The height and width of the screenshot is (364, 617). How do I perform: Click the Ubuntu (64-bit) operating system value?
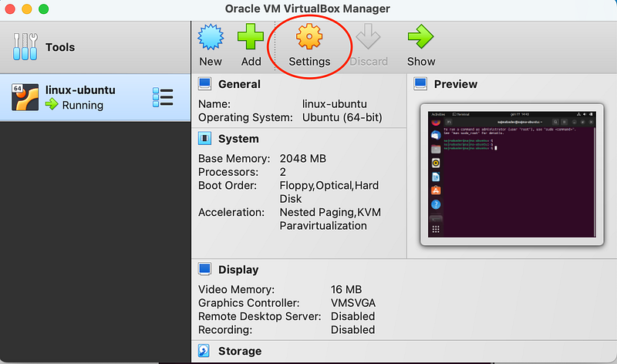point(342,118)
